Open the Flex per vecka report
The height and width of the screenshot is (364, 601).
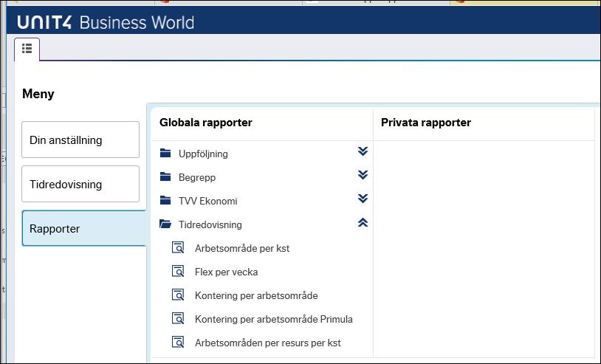[226, 272]
